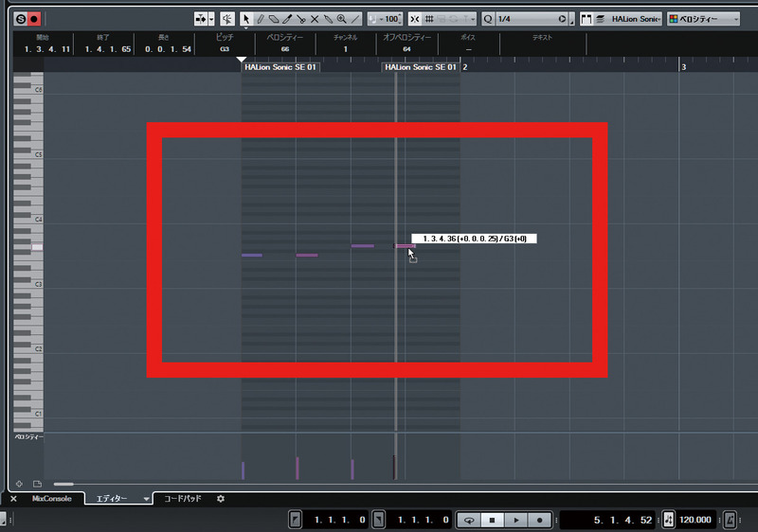The image size is (758, 532).
Task: Click controller lane presets icon
Action: [37, 484]
